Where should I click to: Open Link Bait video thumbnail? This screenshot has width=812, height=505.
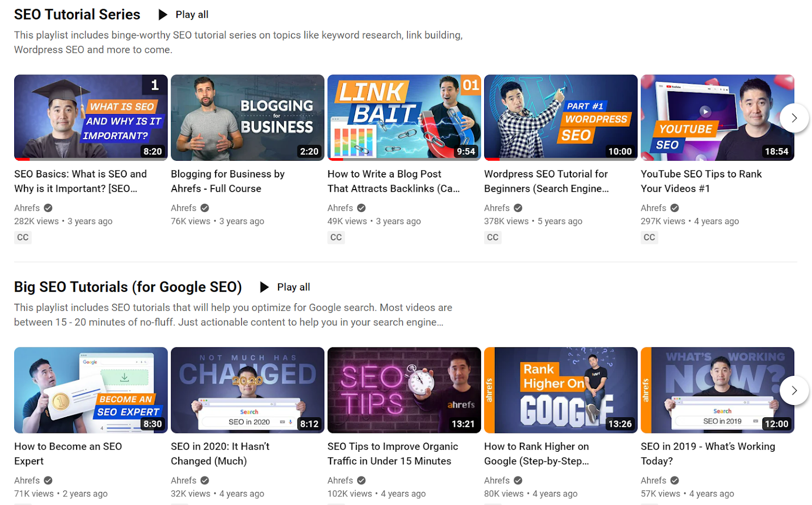tap(404, 118)
